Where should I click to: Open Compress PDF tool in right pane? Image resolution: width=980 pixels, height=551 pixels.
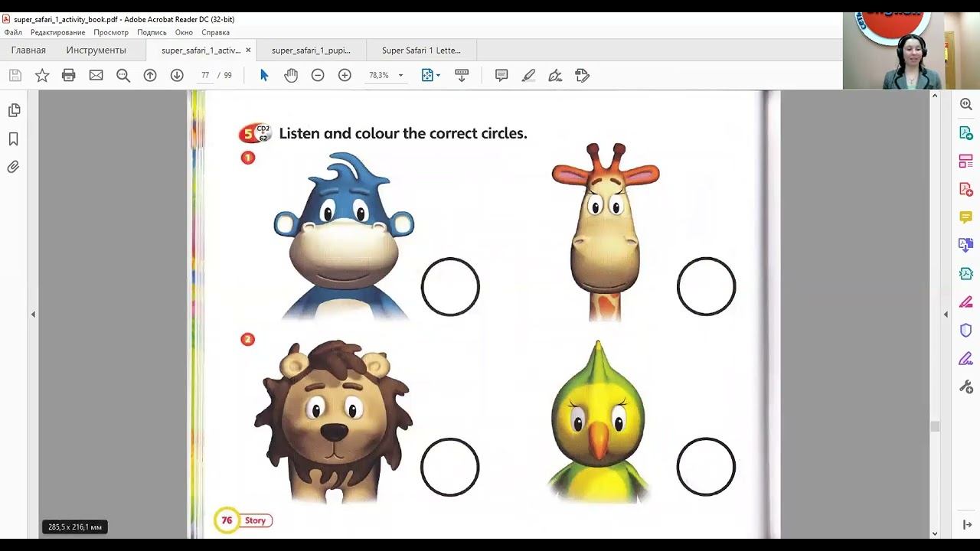tap(966, 273)
